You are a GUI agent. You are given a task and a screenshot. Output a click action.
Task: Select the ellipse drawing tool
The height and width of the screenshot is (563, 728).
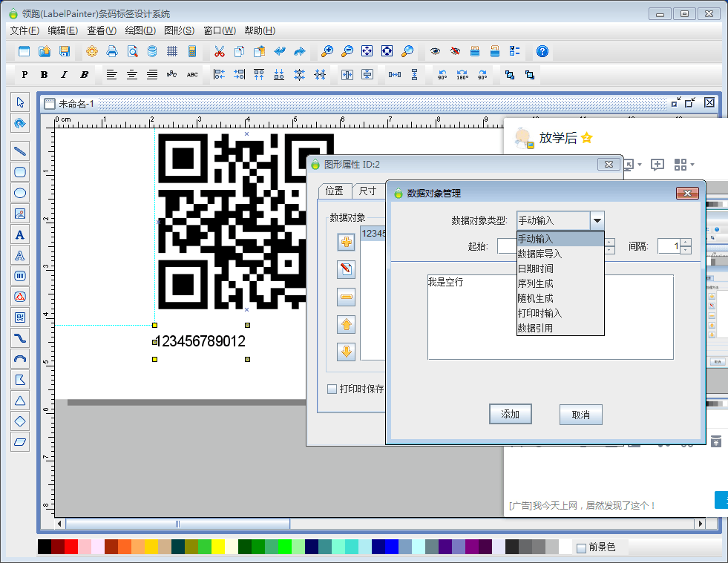20,193
